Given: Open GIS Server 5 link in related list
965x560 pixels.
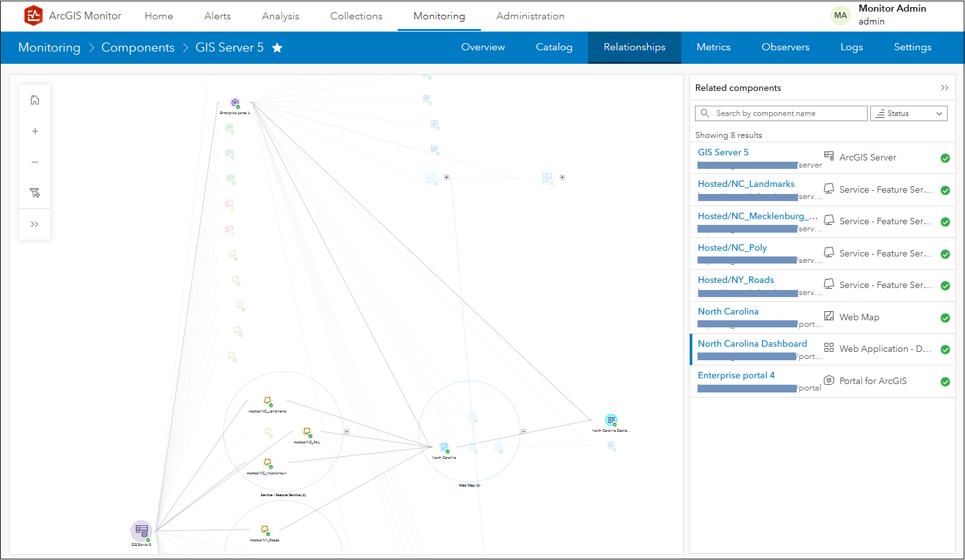Looking at the screenshot, I should click(x=723, y=152).
